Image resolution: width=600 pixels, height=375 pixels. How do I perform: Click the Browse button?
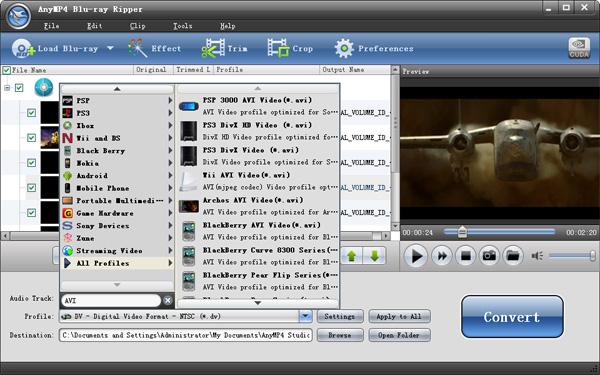coord(340,335)
